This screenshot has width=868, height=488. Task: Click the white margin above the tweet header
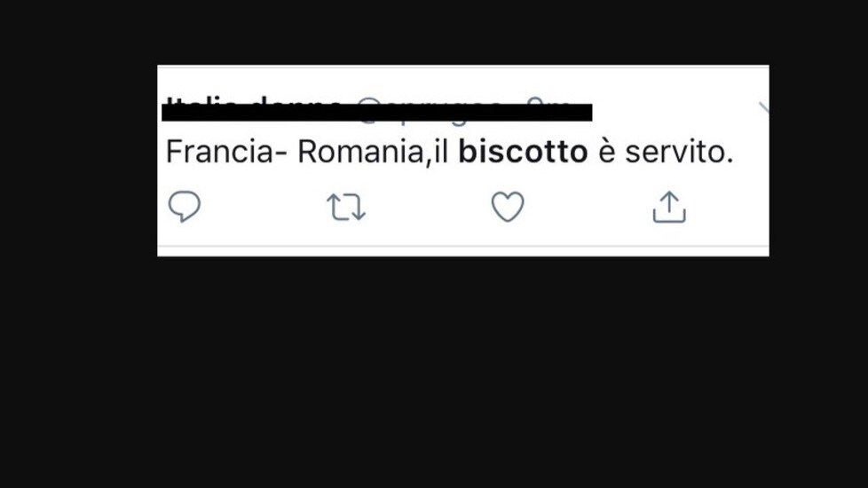462,80
